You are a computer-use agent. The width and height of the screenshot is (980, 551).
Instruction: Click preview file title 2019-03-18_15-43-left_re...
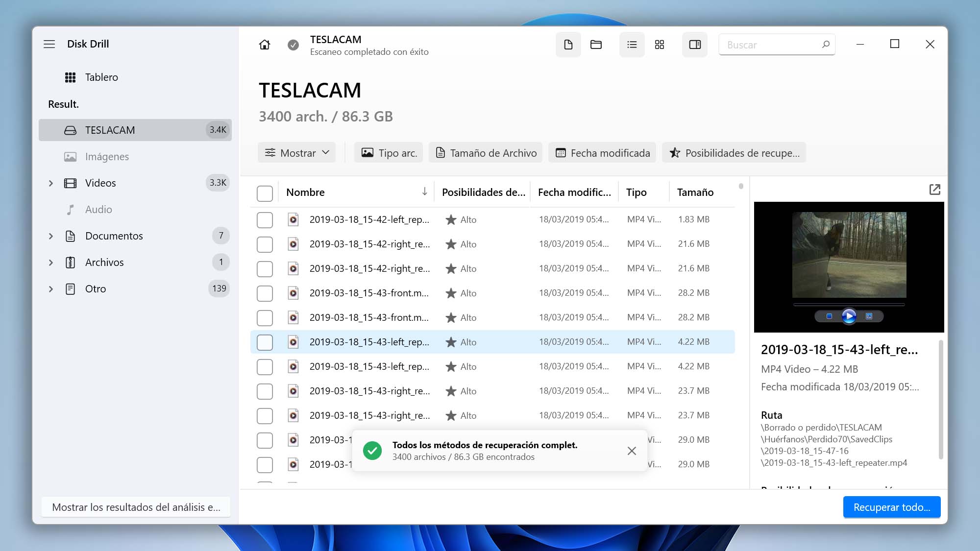(839, 350)
